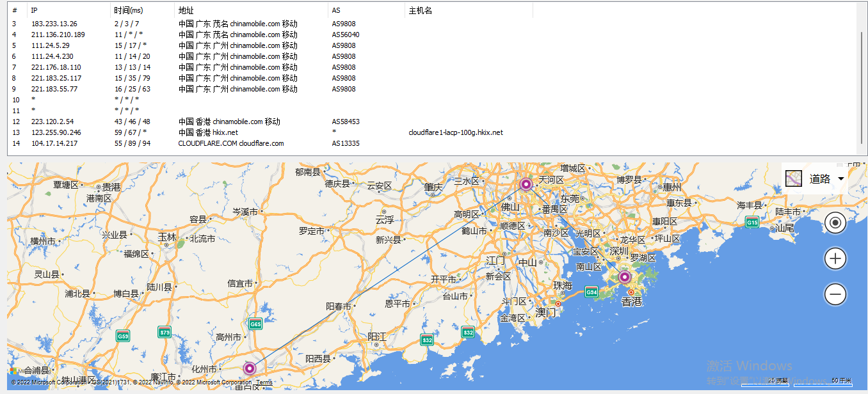
Task: Select the row with IP 221.183.25.117
Action: pyautogui.click(x=432, y=78)
